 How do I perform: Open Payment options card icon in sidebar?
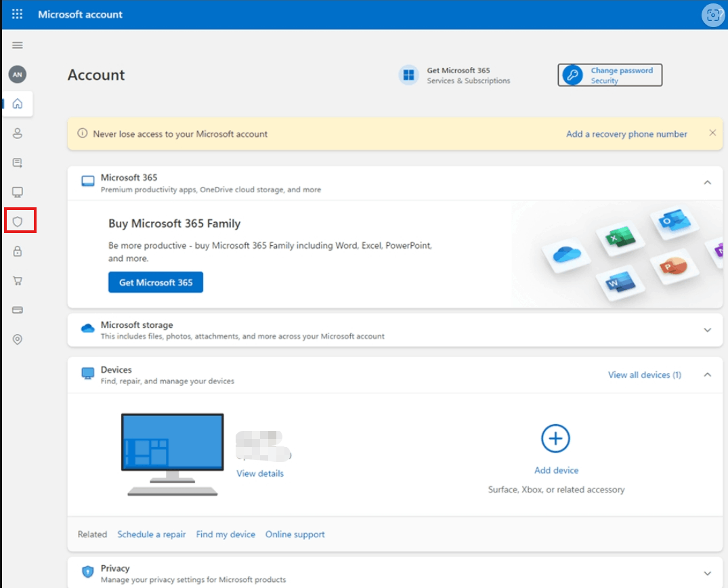click(17, 310)
